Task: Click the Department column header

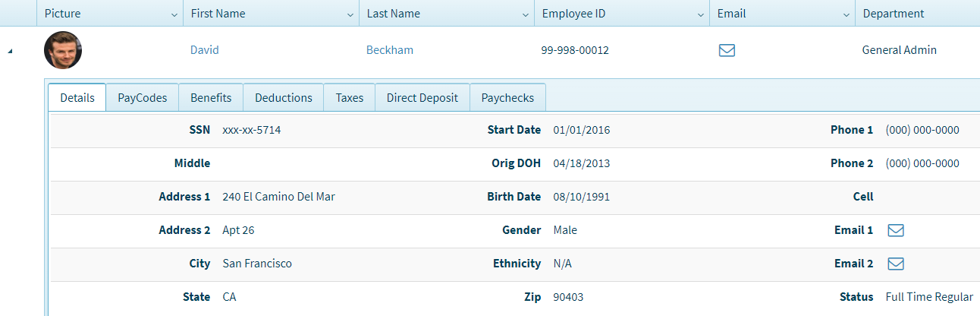Action: click(894, 14)
